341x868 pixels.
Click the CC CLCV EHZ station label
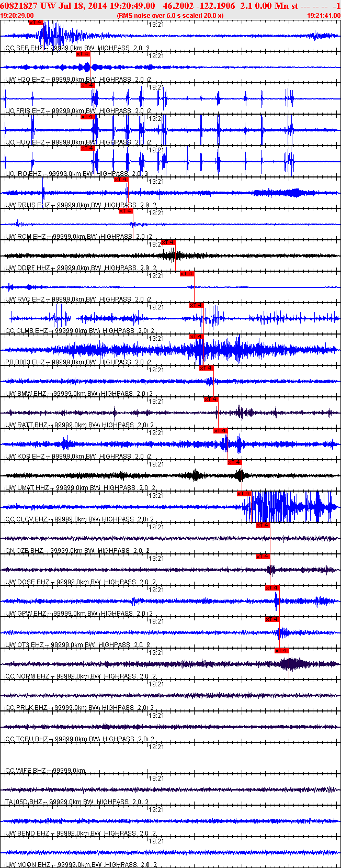(26, 519)
